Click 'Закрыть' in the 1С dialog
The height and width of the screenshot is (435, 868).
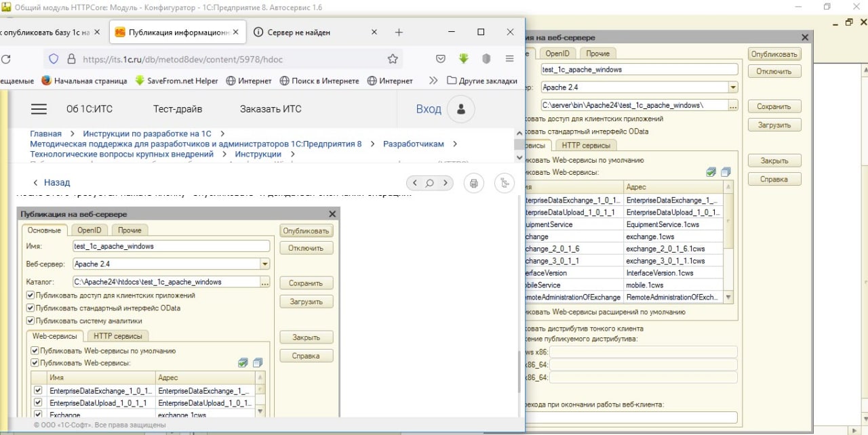(774, 161)
